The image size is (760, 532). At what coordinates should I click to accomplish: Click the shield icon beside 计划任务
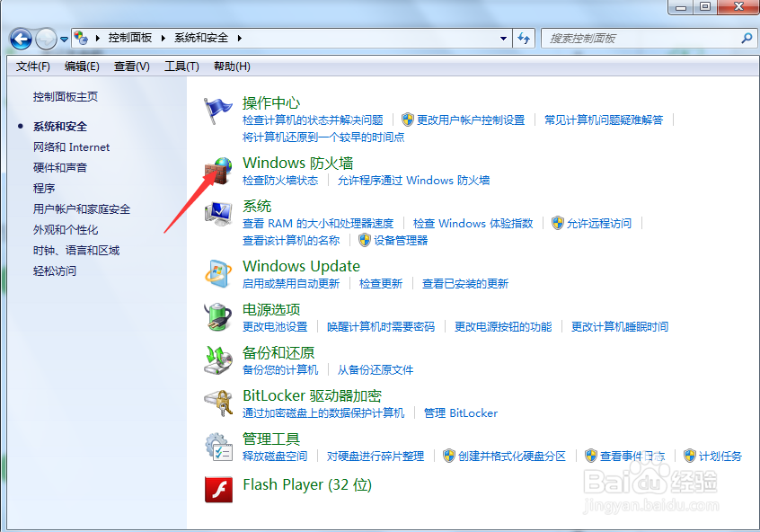coord(689,456)
